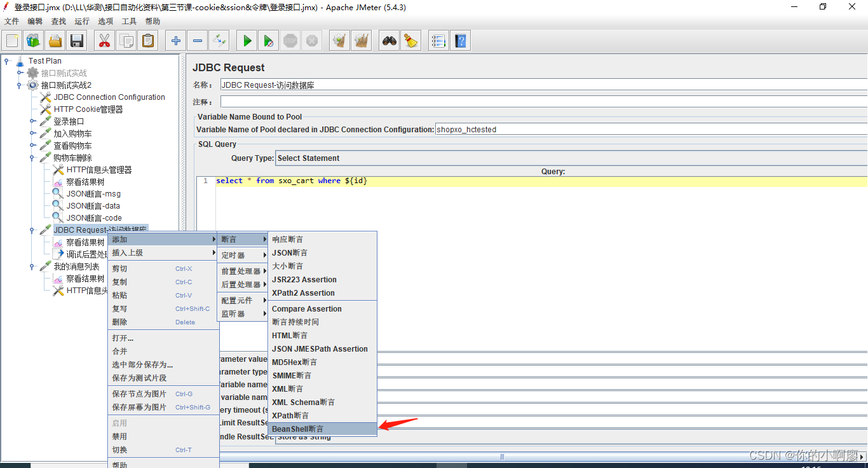The image size is (868, 468).
Task: Click 删除 in context menu
Action: coord(163,322)
